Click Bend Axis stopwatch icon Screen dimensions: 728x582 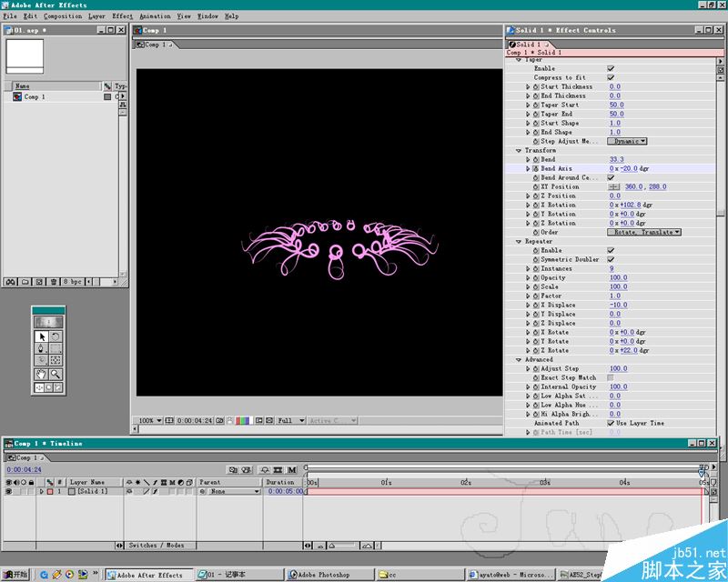coord(536,168)
